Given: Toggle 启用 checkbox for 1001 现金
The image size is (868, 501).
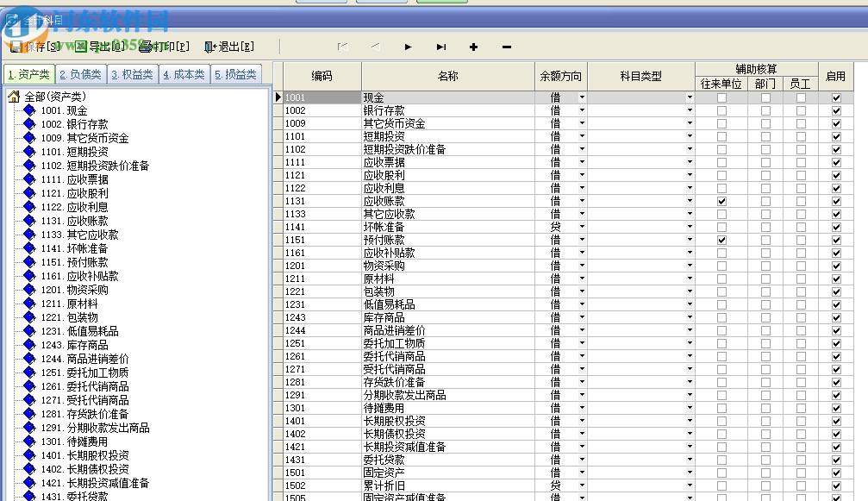Looking at the screenshot, I should pos(836,98).
